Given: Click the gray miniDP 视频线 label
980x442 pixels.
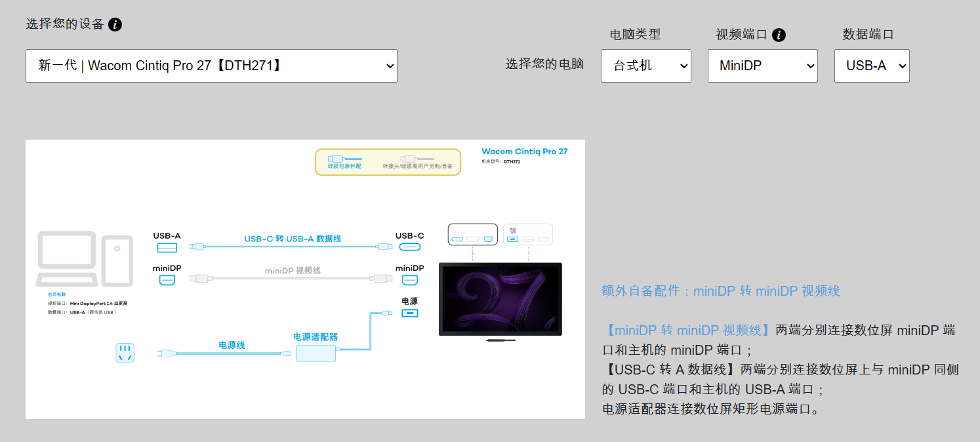Looking at the screenshot, I should click(293, 270).
